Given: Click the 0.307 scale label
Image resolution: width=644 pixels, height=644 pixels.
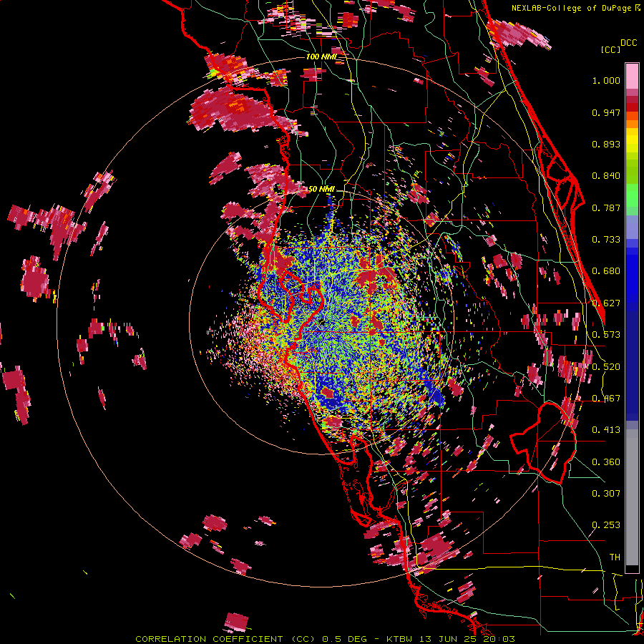Looking at the screenshot, I should [606, 494].
